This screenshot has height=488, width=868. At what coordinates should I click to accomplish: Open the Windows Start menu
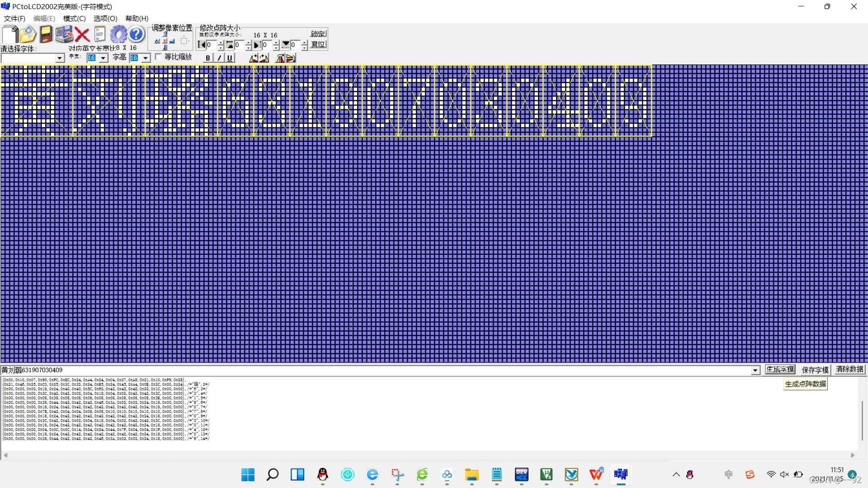(x=248, y=474)
